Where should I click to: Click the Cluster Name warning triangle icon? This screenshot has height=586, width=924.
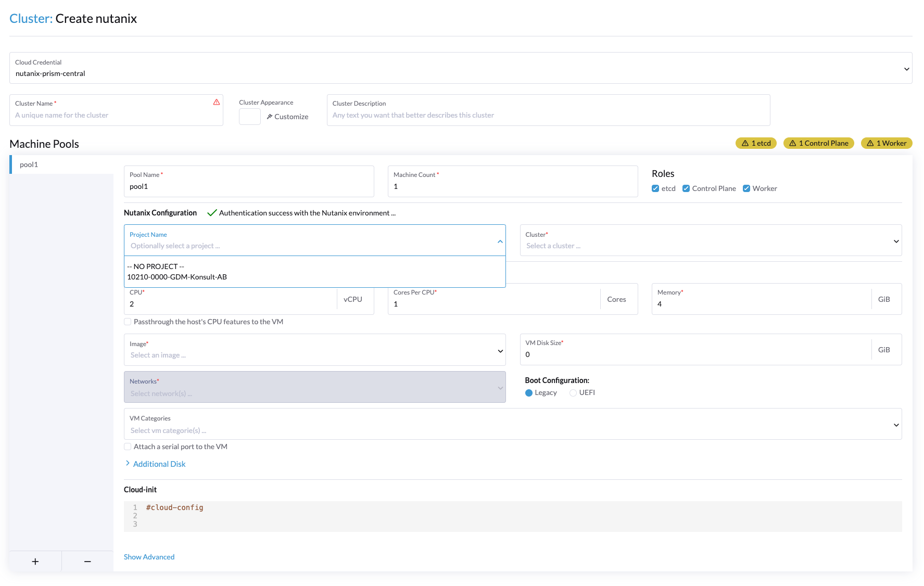click(x=217, y=103)
